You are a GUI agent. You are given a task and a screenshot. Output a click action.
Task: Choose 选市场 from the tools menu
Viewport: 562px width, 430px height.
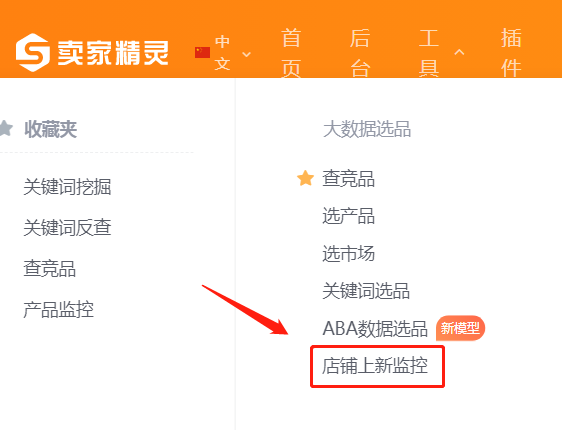[348, 253]
